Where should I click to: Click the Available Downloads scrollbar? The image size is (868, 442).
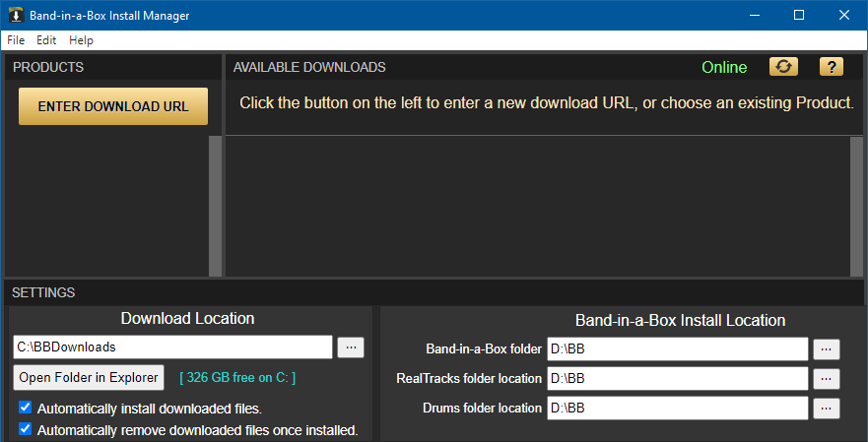coord(856,207)
